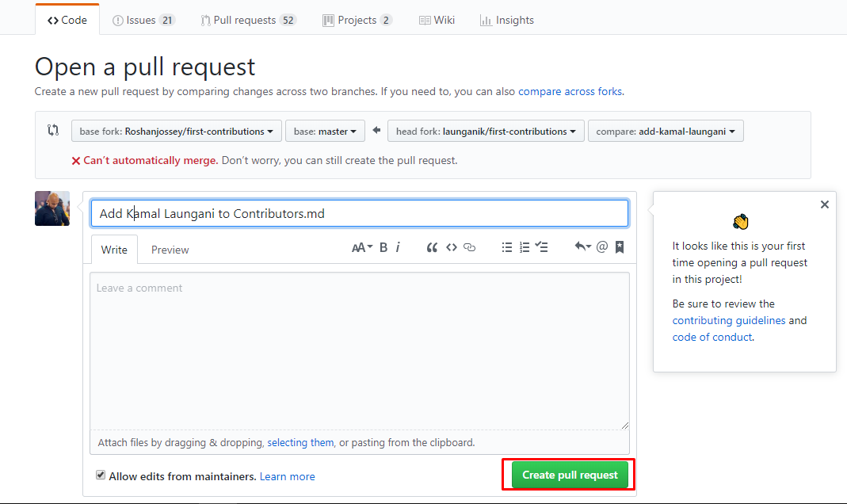Insert code formatting
This screenshot has height=504, width=847.
452,247
